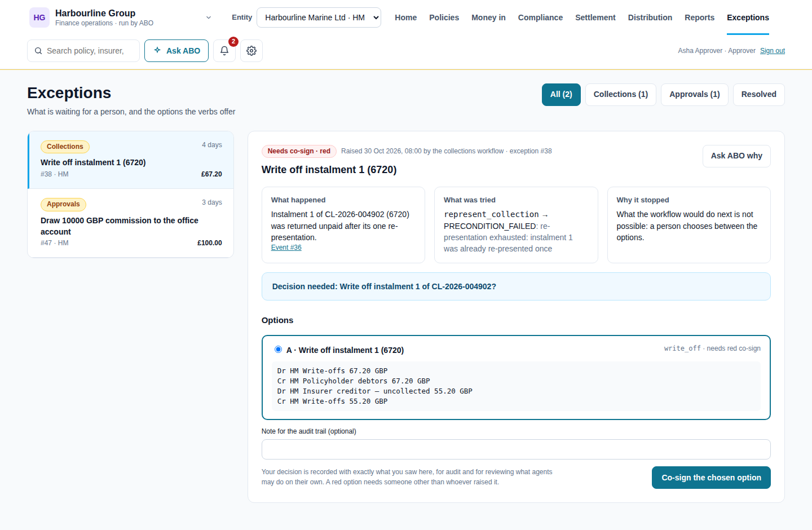Click the search magnifier icon

(38, 51)
